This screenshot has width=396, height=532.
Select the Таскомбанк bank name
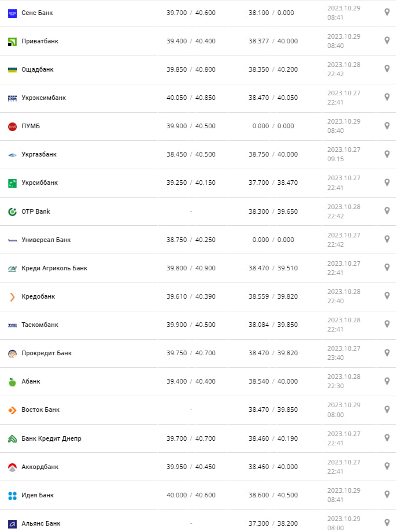point(40,325)
